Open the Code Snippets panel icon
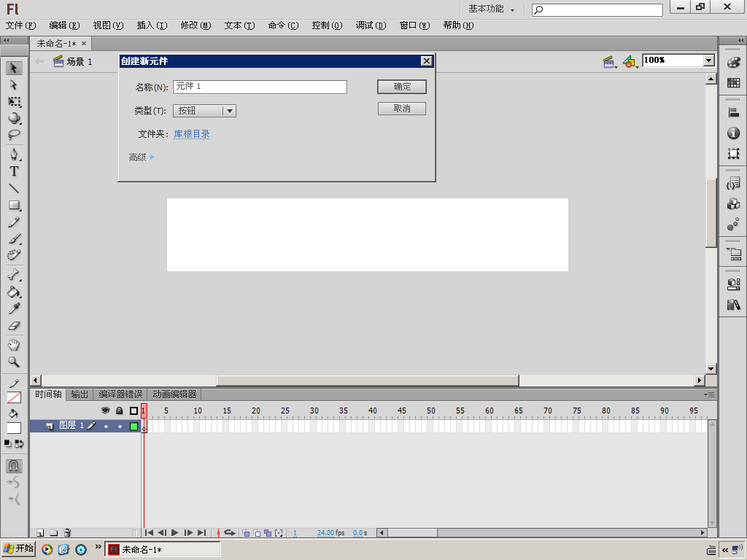This screenshot has width=747, height=560. click(x=733, y=183)
